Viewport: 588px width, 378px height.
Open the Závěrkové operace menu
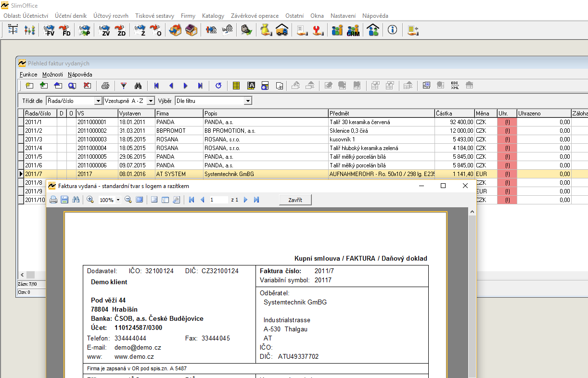pyautogui.click(x=255, y=16)
